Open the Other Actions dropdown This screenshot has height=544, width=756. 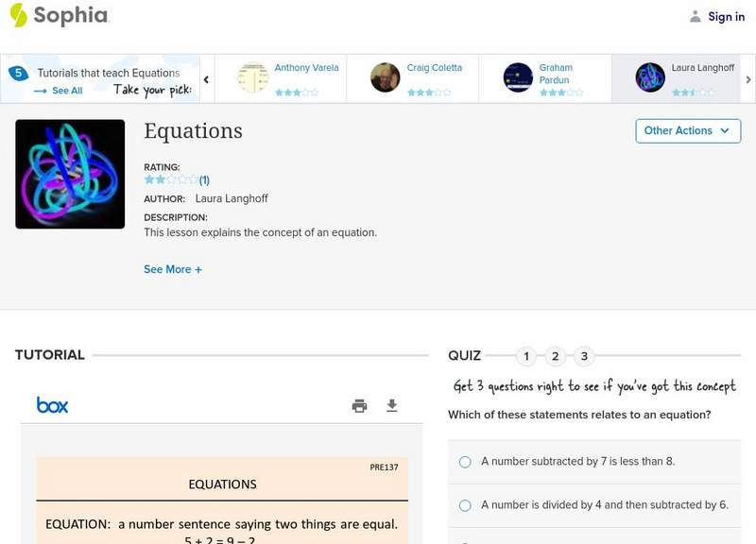pos(687,131)
